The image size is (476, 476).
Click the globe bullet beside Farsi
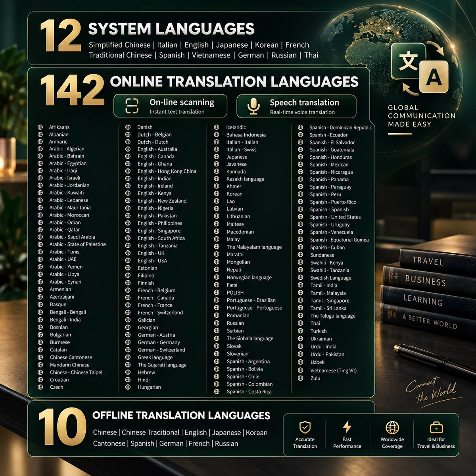pos(217,285)
